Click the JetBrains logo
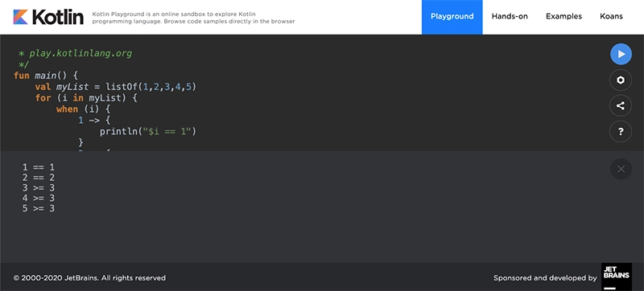 click(x=617, y=277)
